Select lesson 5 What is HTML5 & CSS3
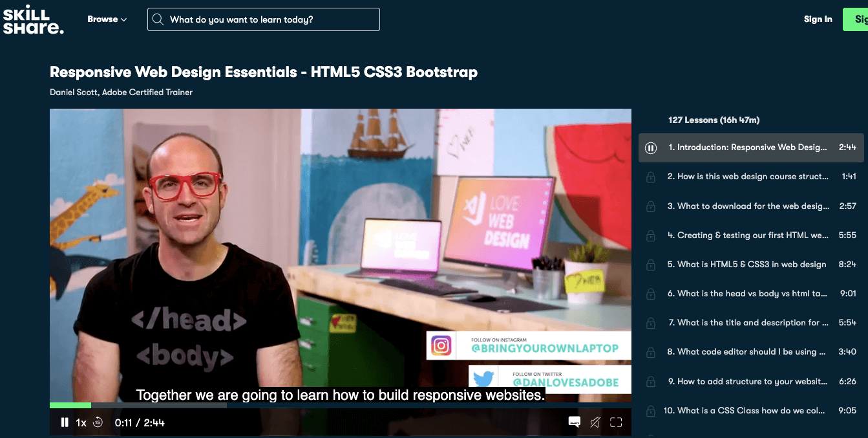Image resolution: width=868 pixels, height=438 pixels. tap(751, 265)
